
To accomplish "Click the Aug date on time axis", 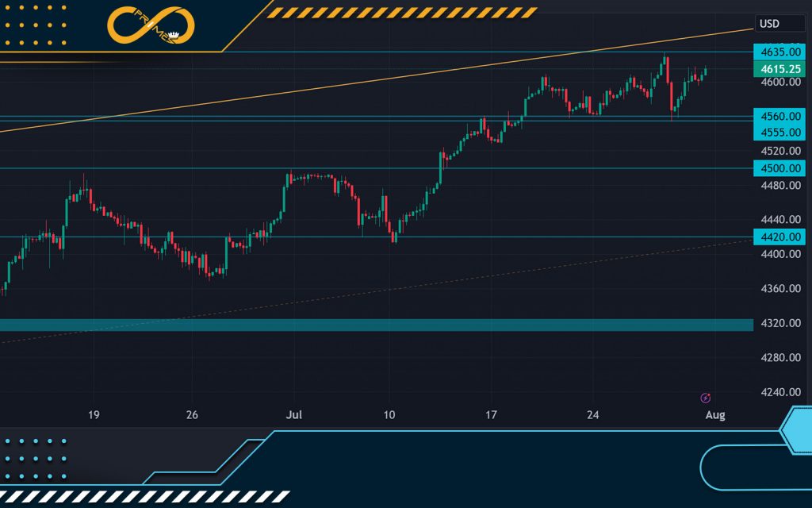I will pyautogui.click(x=714, y=415).
